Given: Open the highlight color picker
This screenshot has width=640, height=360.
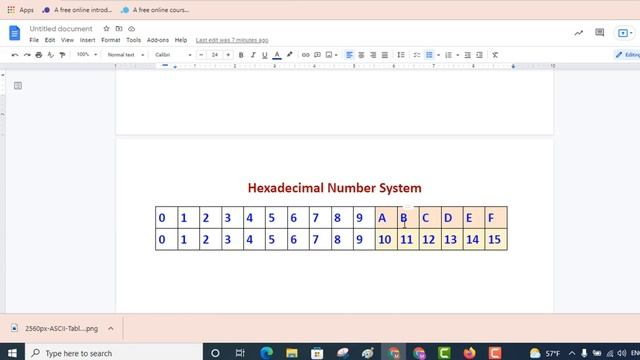Looking at the screenshot, I should pyautogui.click(x=289, y=55).
